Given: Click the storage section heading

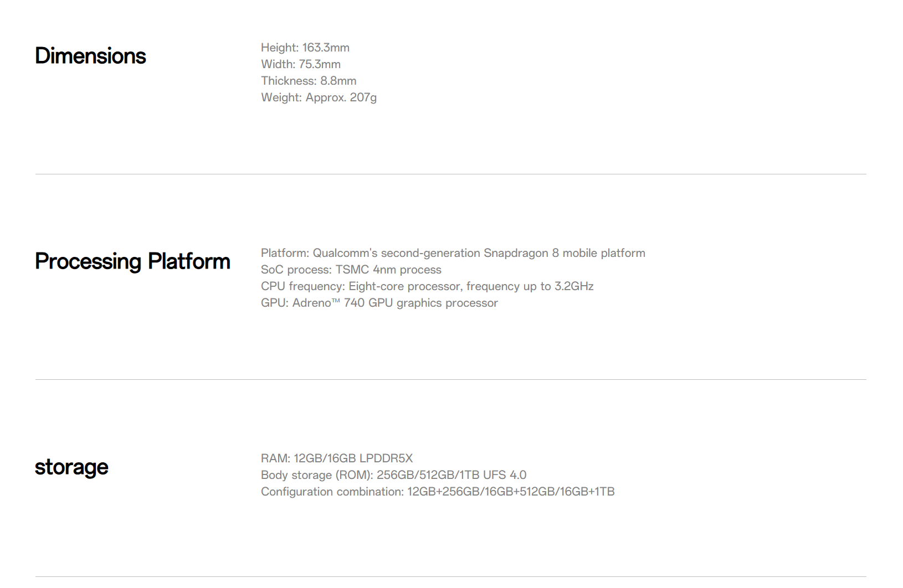Looking at the screenshot, I should (x=71, y=467).
